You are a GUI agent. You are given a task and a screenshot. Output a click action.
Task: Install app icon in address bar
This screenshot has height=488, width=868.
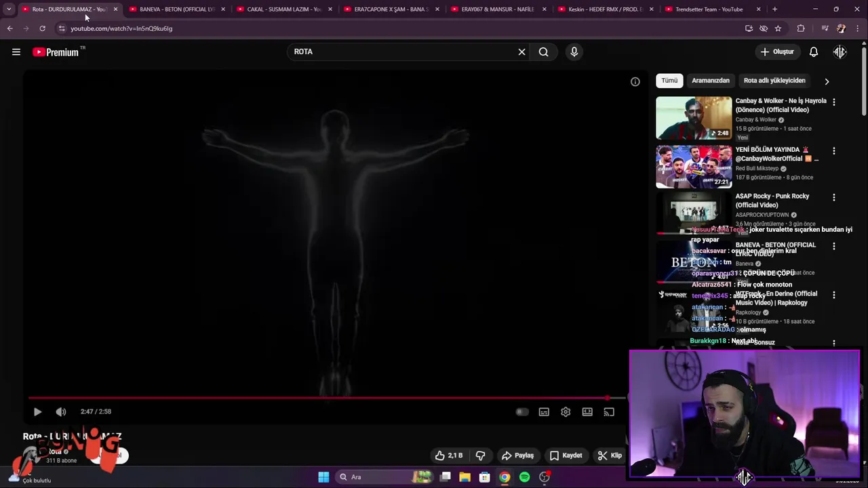(x=749, y=28)
